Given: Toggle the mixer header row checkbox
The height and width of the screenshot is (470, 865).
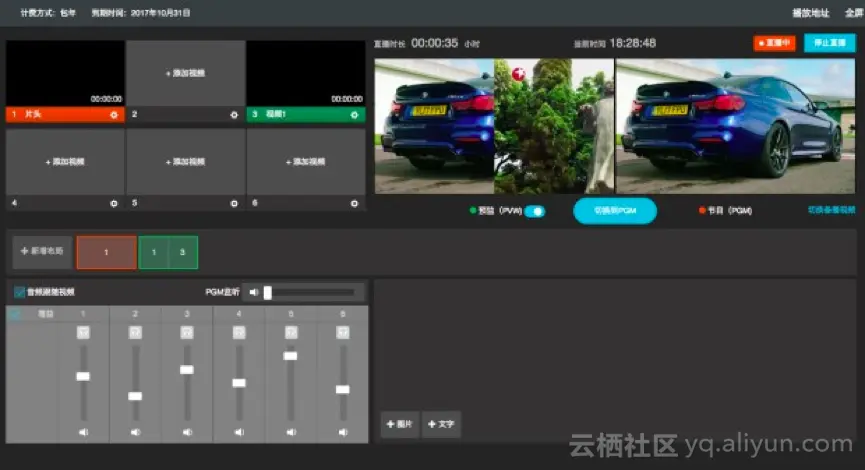Looking at the screenshot, I should [15, 314].
